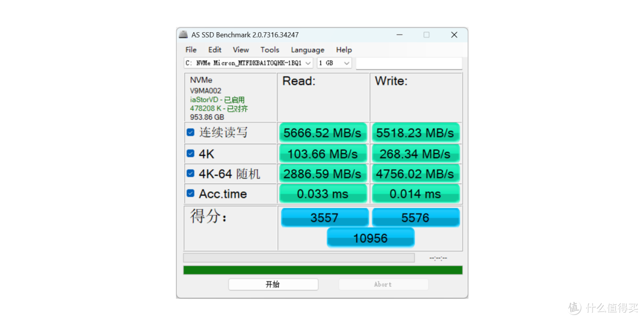Viewport: 644px width, 321px height.
Task: Click the V9MA002 firmware version text
Action: [205, 91]
